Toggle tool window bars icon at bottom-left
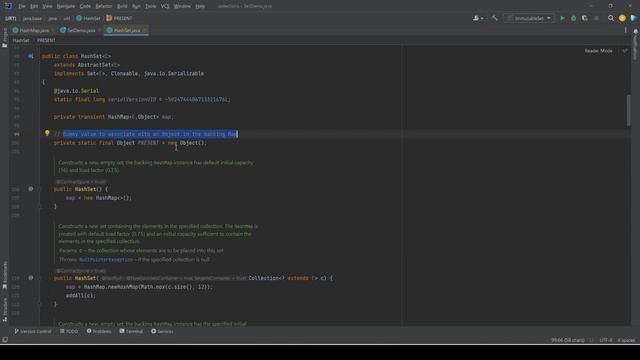This screenshot has height=360, width=640. [5, 340]
